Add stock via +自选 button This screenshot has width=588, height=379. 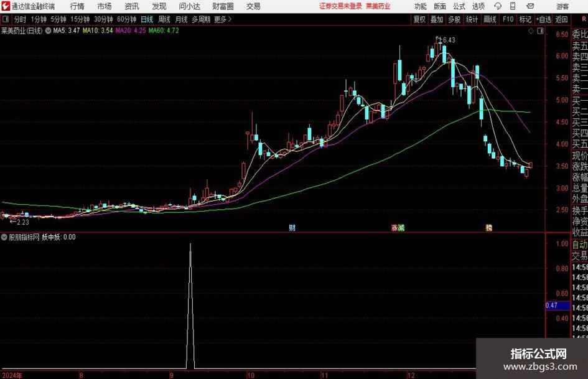(543, 19)
